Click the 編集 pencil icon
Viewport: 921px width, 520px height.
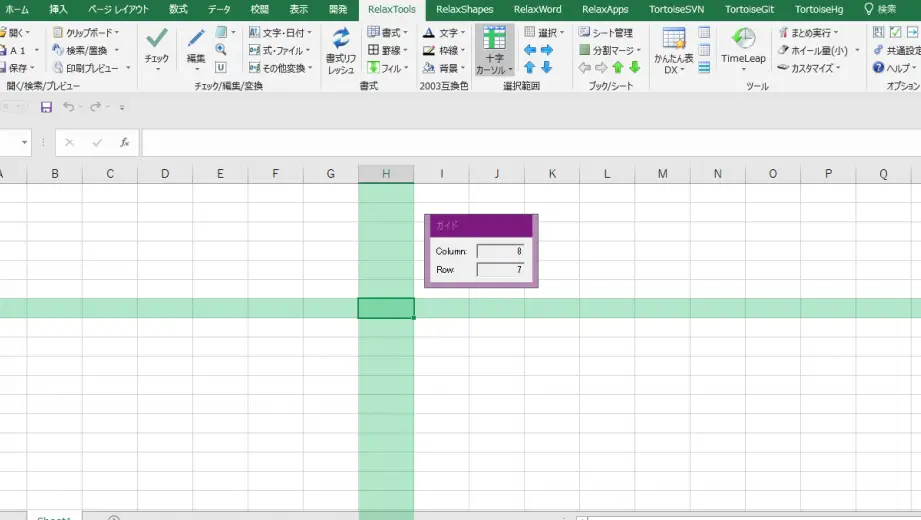[x=196, y=39]
